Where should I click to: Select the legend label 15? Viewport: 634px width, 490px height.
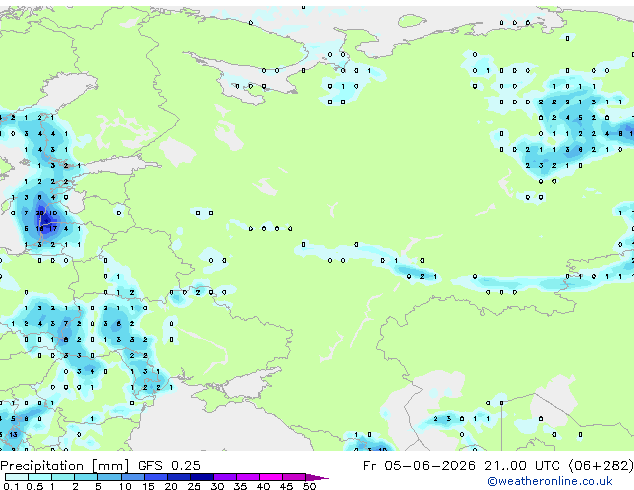pos(148,486)
